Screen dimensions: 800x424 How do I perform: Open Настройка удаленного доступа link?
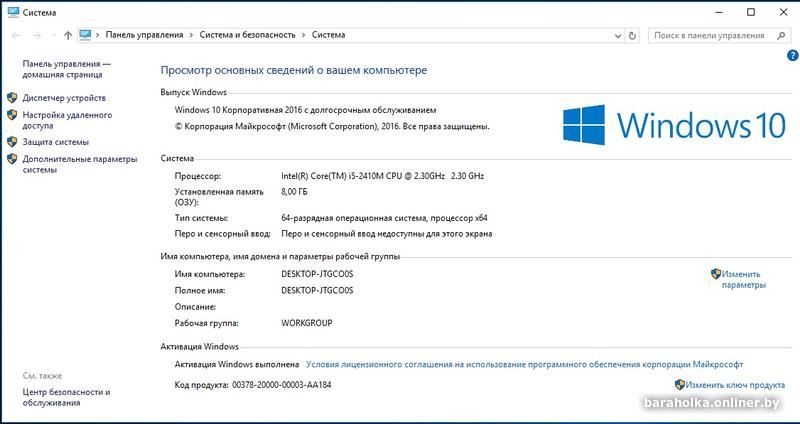pos(67,120)
